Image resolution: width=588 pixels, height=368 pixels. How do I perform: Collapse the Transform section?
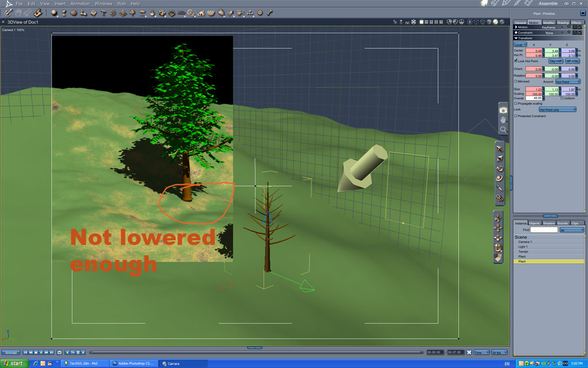pyautogui.click(x=516, y=38)
